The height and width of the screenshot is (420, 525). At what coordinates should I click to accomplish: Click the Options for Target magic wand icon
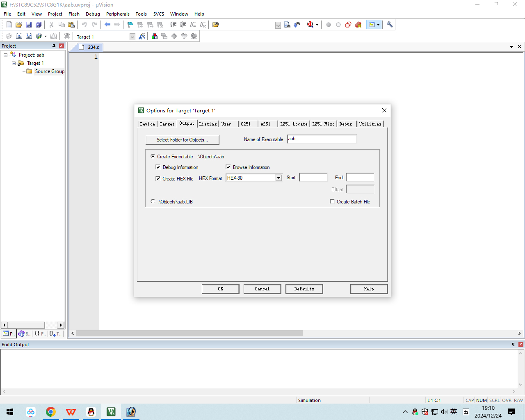click(x=142, y=36)
